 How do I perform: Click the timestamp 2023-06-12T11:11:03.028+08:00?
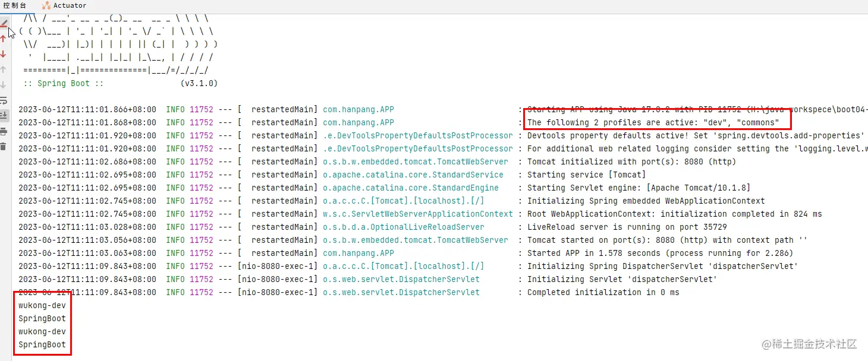click(x=87, y=227)
